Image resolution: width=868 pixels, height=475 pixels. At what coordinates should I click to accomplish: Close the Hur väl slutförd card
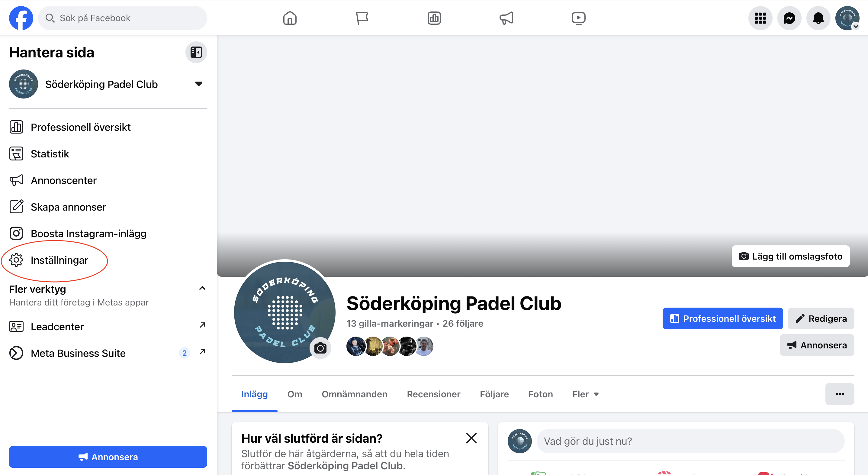pos(471,438)
